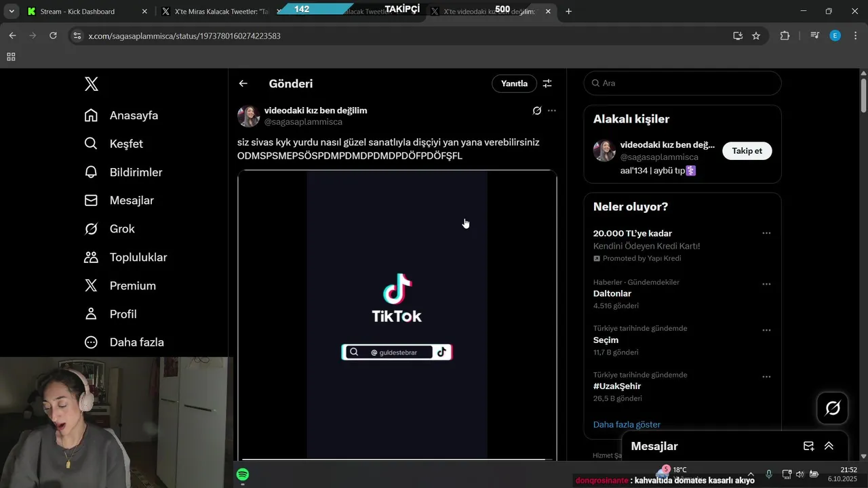Click browser back button
Screen dimensions: 868x488
12,35
